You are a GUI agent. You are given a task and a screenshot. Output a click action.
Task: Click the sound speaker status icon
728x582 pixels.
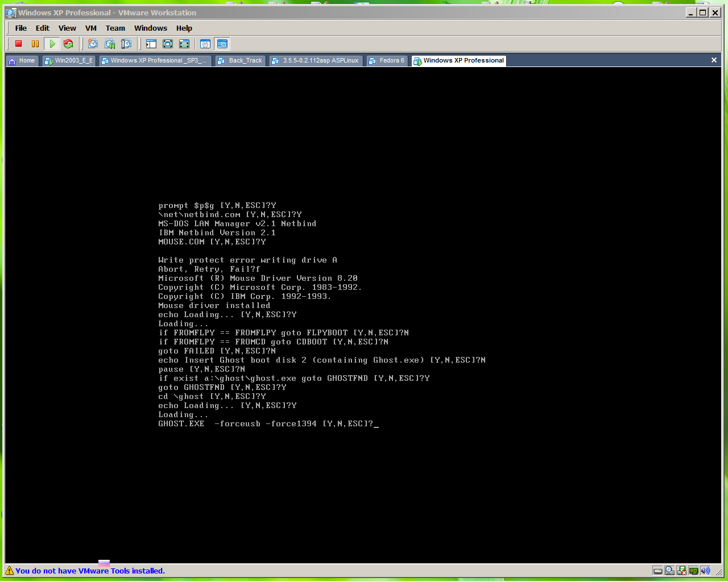coord(705,571)
